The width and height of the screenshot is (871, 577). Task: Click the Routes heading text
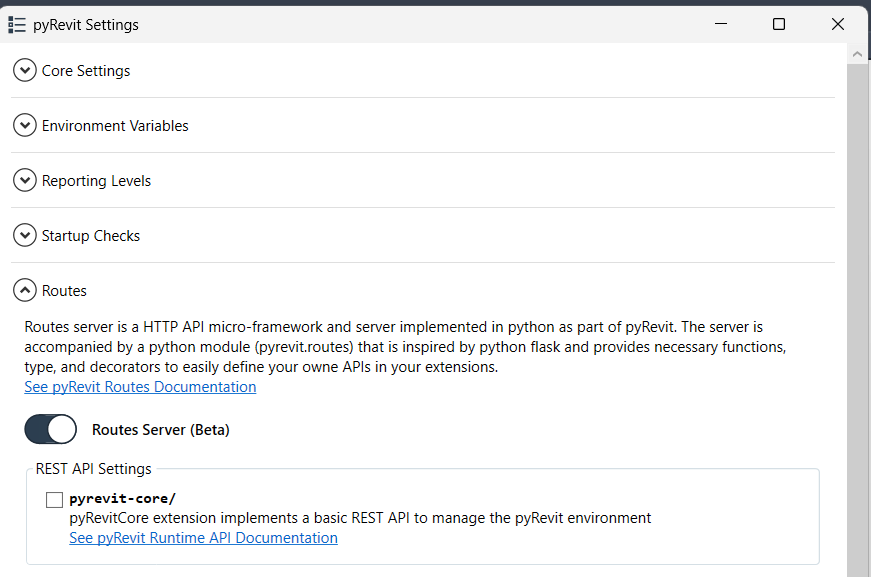click(x=64, y=291)
